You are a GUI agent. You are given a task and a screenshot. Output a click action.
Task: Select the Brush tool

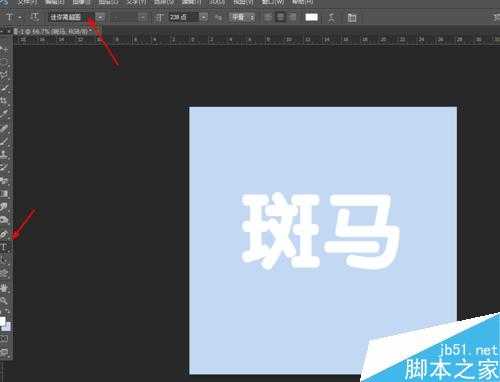4,141
